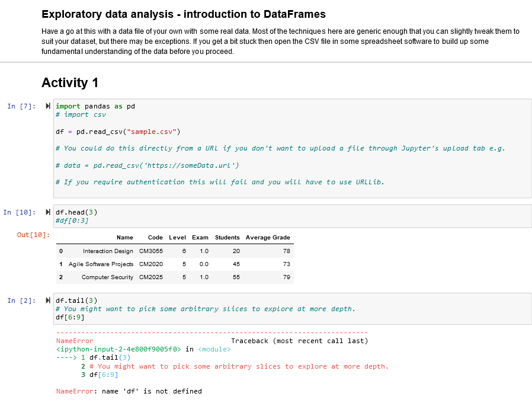Click the run arrow beside In [10]

pos(47,212)
